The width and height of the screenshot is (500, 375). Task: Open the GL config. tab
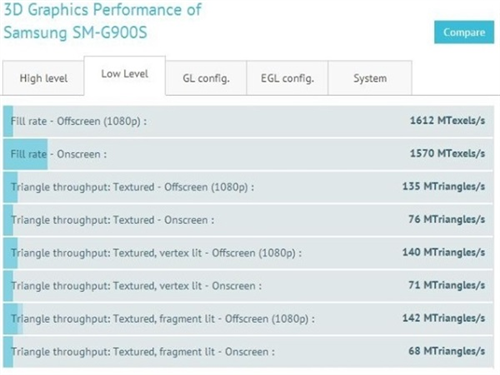click(x=206, y=78)
